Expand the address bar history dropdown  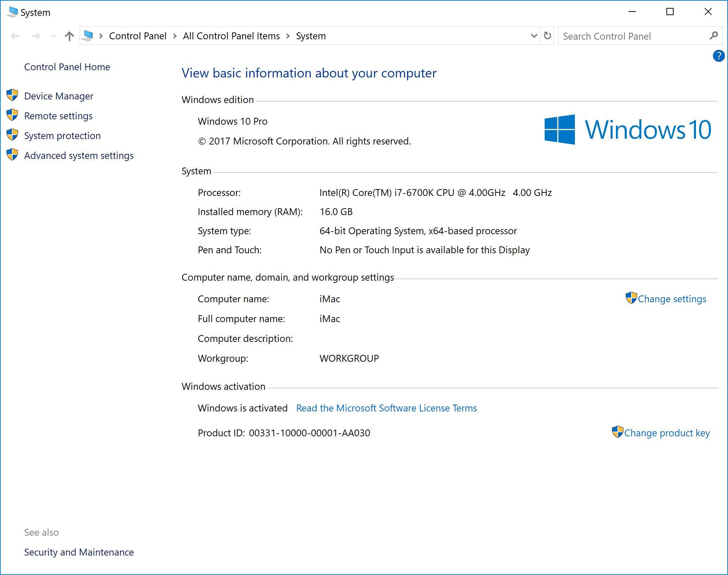534,36
